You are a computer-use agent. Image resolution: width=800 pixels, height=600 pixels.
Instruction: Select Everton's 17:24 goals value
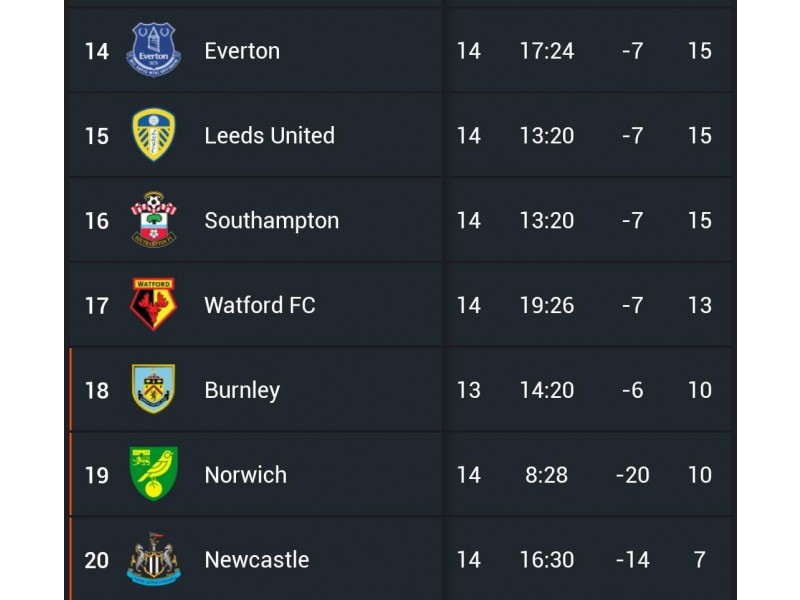547,51
